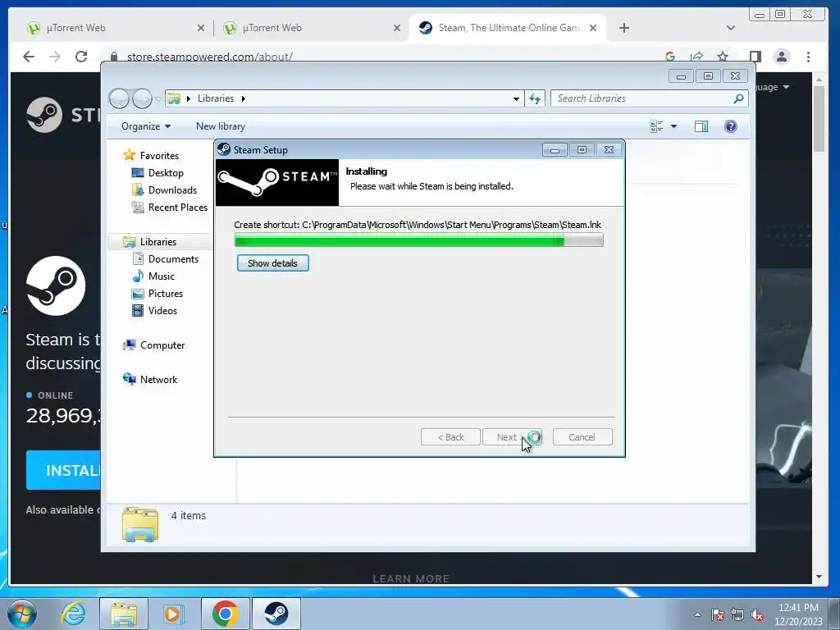Launch Internet Explorer from taskbar
The image size is (840, 630).
point(73,614)
